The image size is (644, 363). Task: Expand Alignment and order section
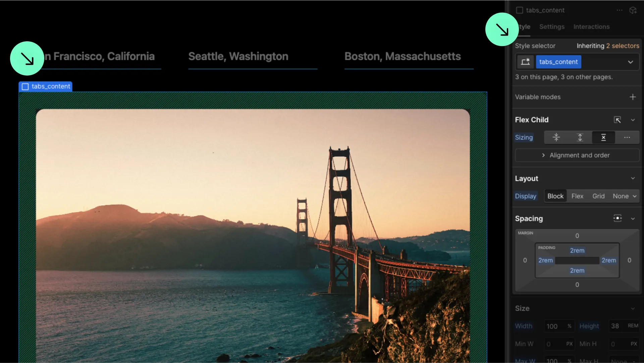click(577, 155)
